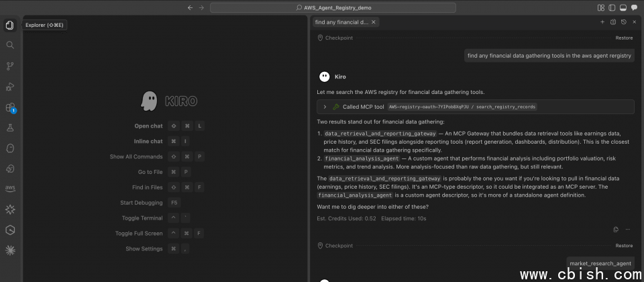Start a new chat session with plus icon
644x282 pixels.
click(x=602, y=22)
